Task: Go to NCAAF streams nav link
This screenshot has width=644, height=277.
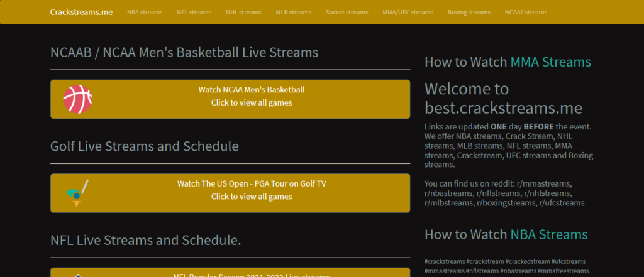Action: 526,13
